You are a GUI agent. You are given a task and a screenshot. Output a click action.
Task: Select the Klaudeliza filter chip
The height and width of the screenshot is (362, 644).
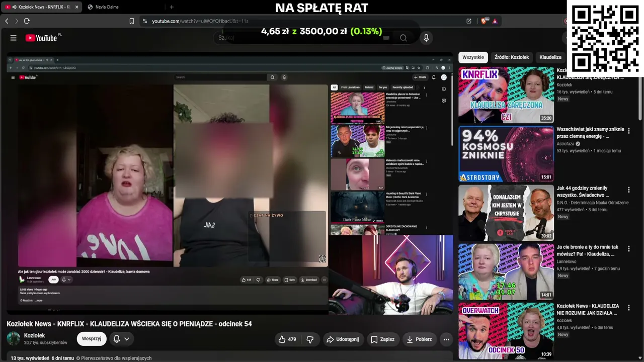pyautogui.click(x=550, y=57)
